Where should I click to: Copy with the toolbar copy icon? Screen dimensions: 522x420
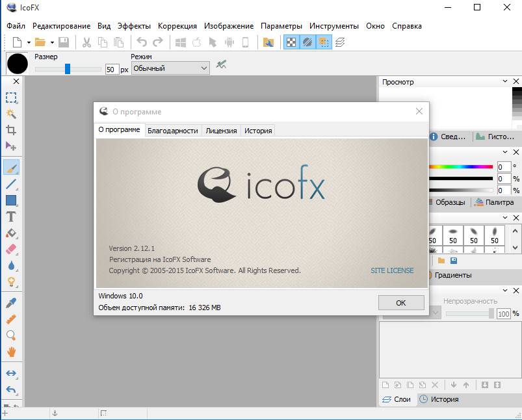click(103, 42)
